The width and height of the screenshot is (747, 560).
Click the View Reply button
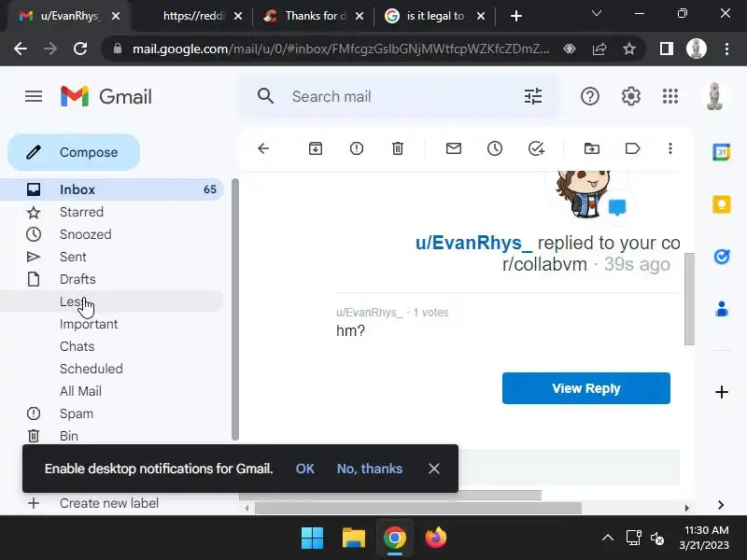point(586,388)
